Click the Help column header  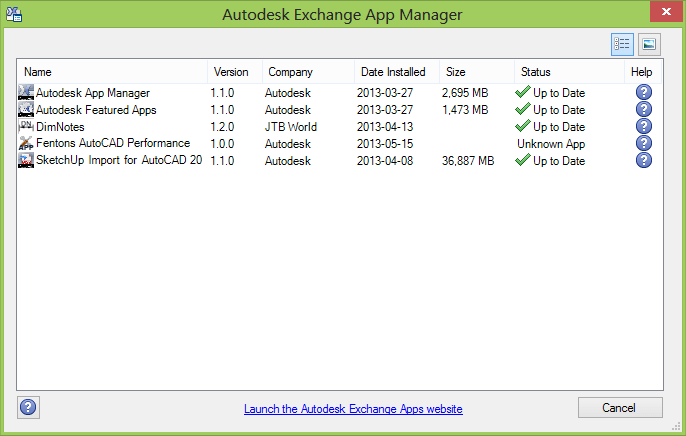pos(643,72)
